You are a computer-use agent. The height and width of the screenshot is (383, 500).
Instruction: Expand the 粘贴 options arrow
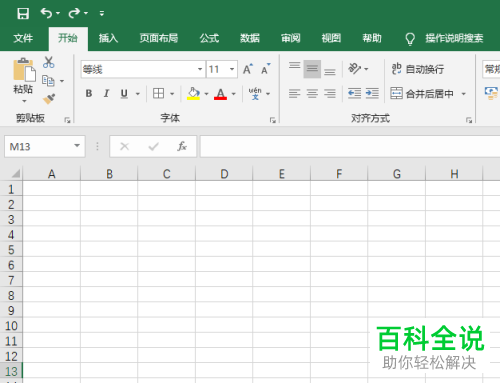[x=24, y=101]
